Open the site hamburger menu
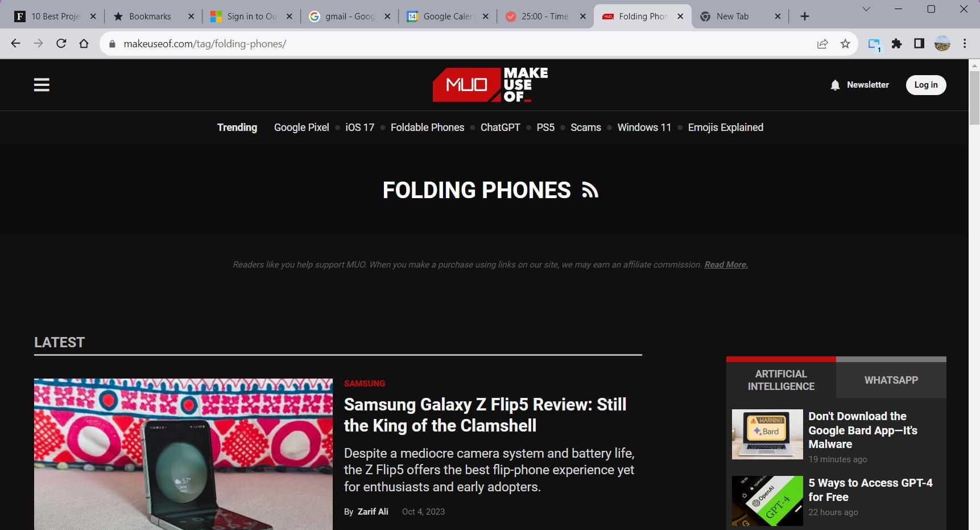Viewport: 980px width, 530px height. [42, 84]
